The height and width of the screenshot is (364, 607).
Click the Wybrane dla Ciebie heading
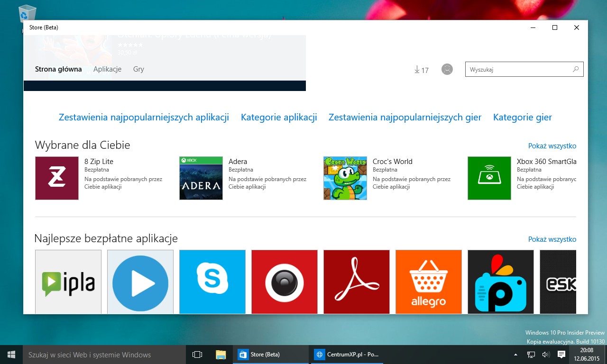tap(83, 145)
